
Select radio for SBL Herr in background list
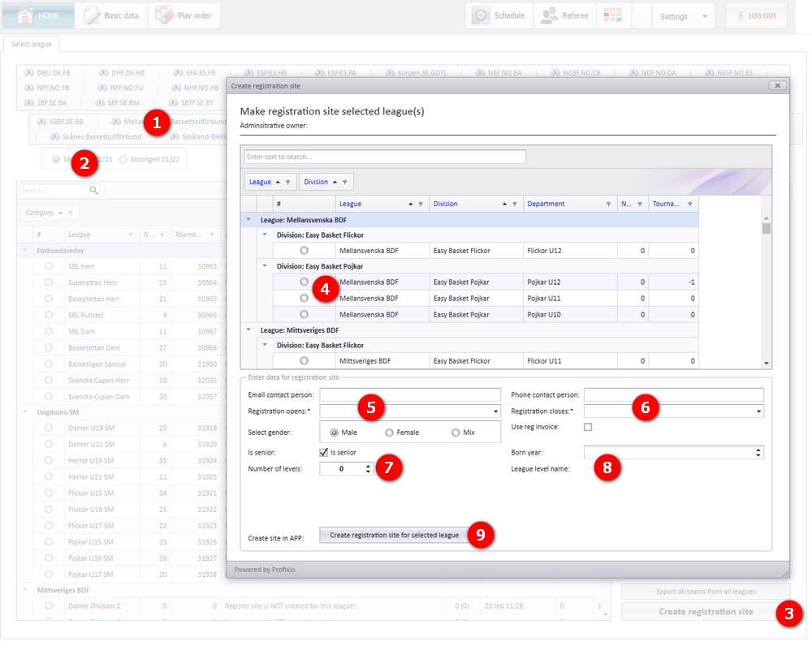48,266
